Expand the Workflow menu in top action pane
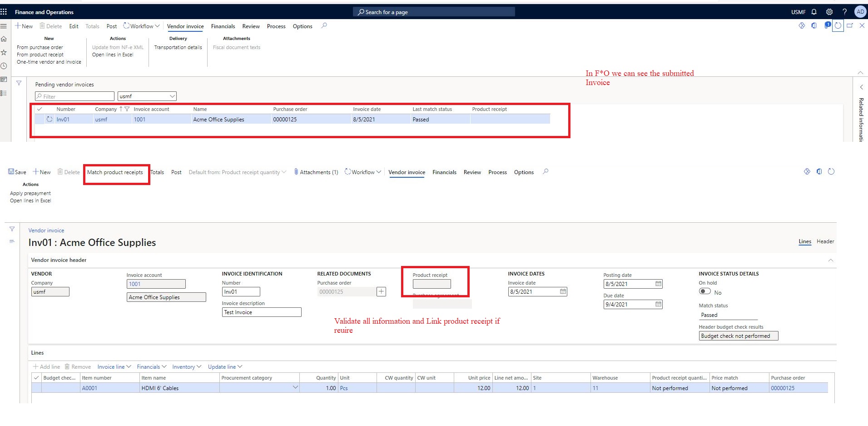This screenshot has height=426, width=868. pyautogui.click(x=142, y=26)
